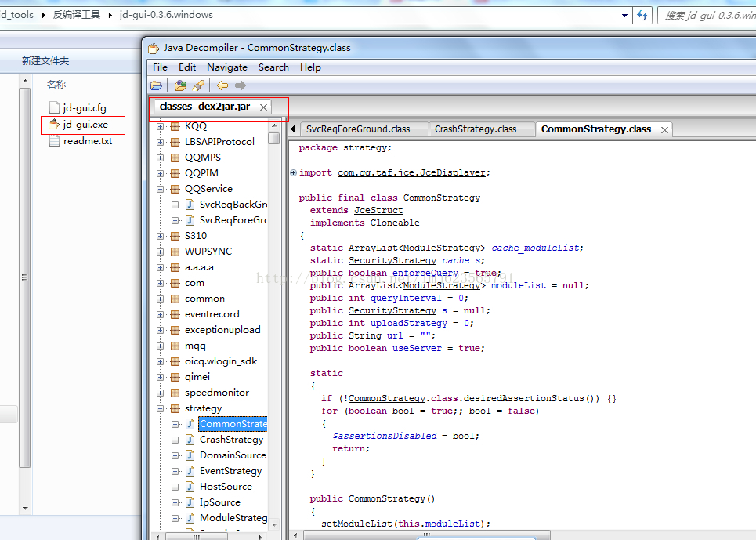The height and width of the screenshot is (540, 756).
Task: Click the scroll tabs left arrow button
Action: coord(293,129)
